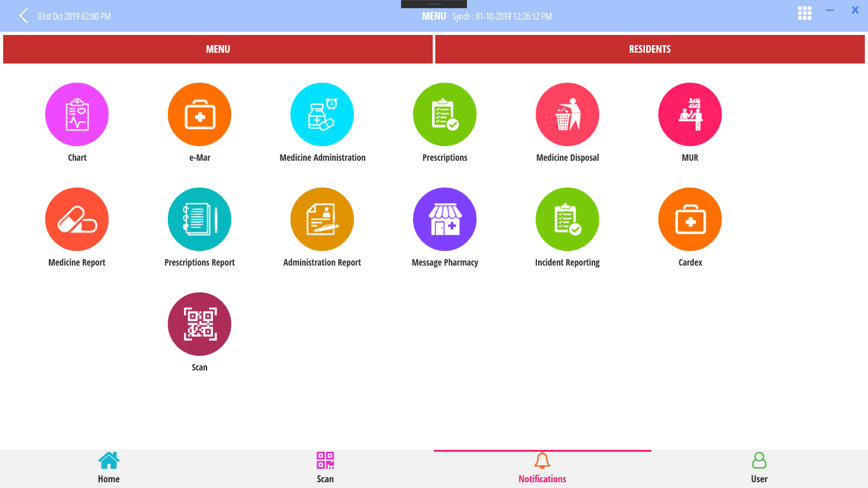868x488 pixels.
Task: Open the User section
Action: (x=759, y=467)
